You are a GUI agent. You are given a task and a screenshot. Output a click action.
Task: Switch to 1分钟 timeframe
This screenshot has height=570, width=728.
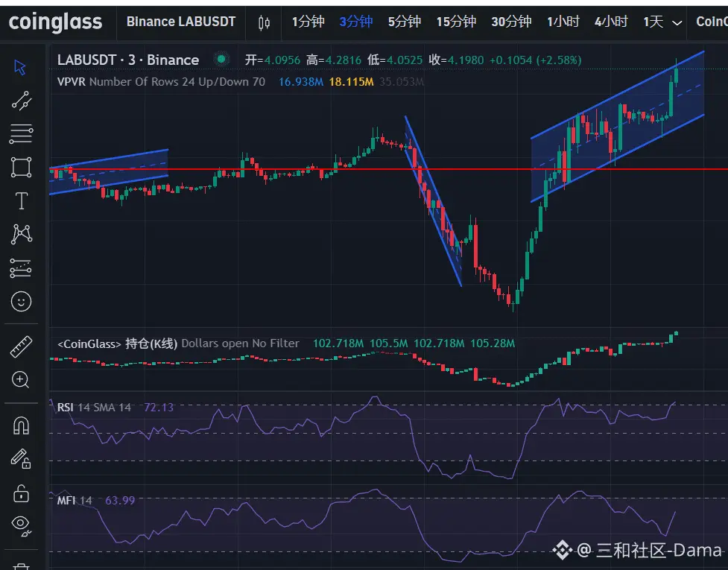(x=308, y=22)
